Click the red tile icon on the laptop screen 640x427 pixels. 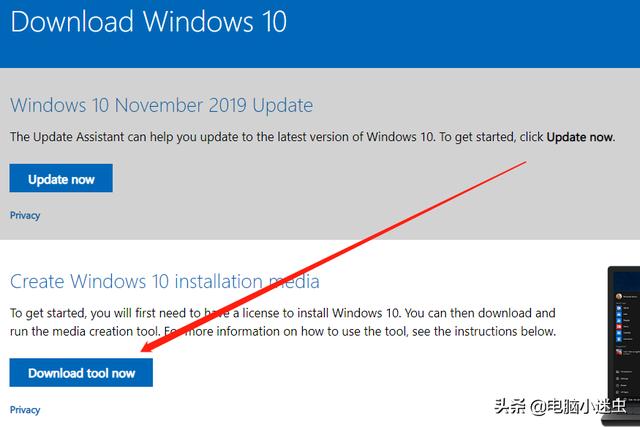(x=619, y=327)
